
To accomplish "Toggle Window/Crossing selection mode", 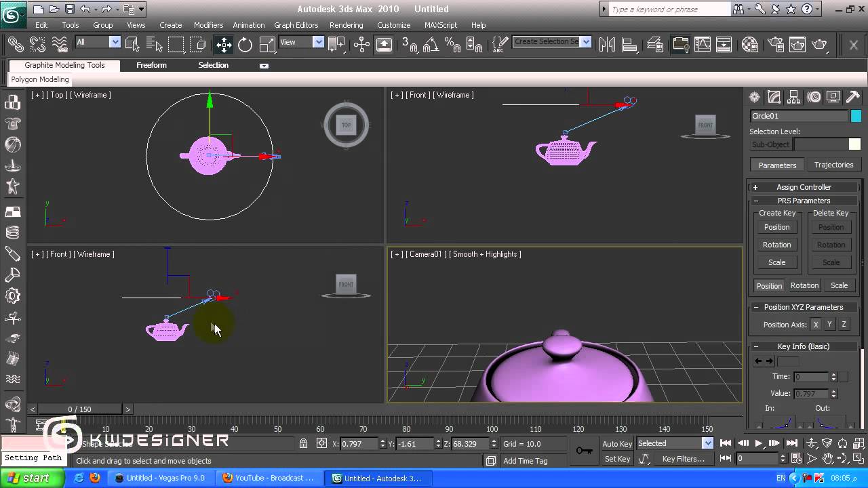I will pos(198,45).
